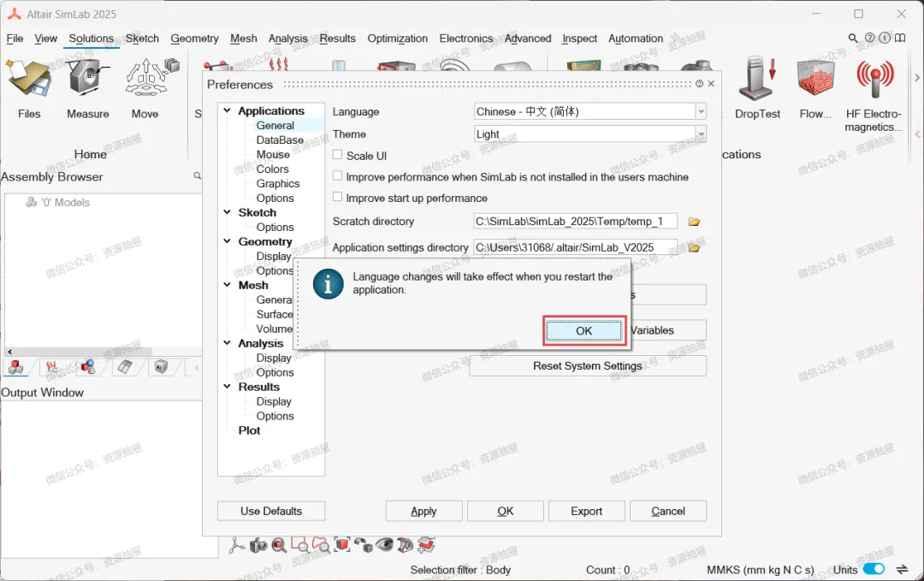Click the swap arrows icon in status bar
The image size is (924, 581).
[902, 569]
